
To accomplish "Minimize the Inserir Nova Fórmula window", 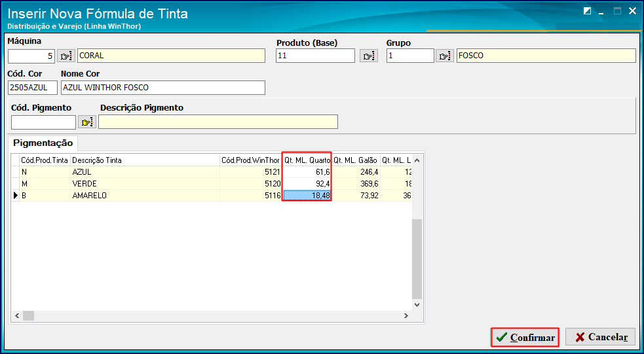I will pos(601,12).
